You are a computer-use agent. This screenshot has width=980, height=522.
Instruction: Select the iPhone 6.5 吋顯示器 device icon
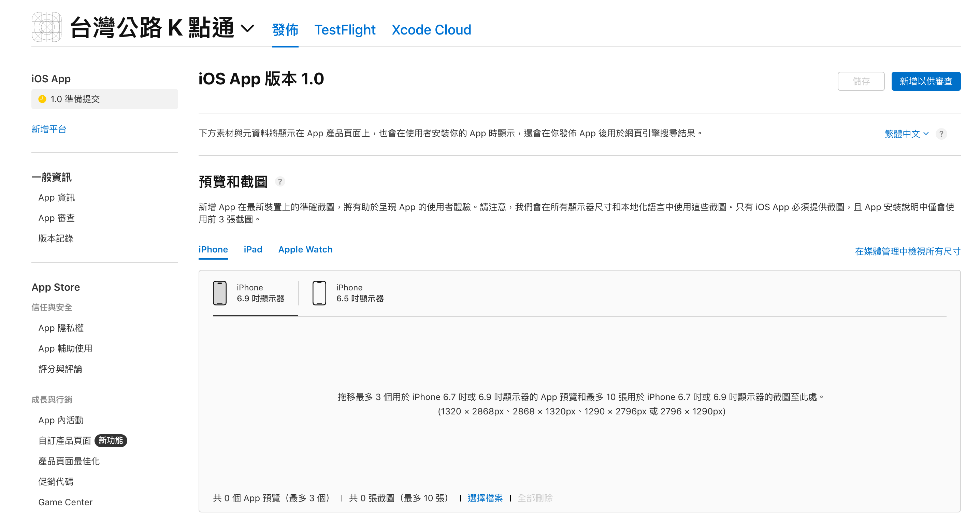(319, 293)
